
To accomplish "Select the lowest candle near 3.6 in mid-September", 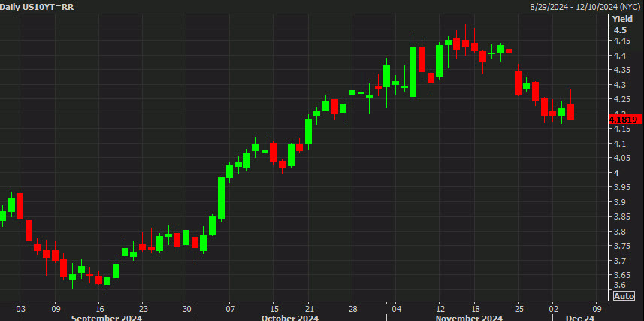I will (x=107, y=283).
